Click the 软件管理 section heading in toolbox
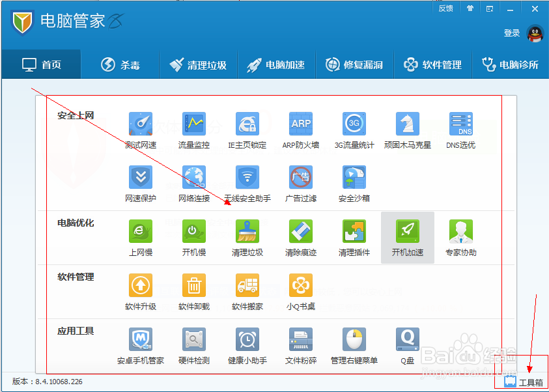 76,277
